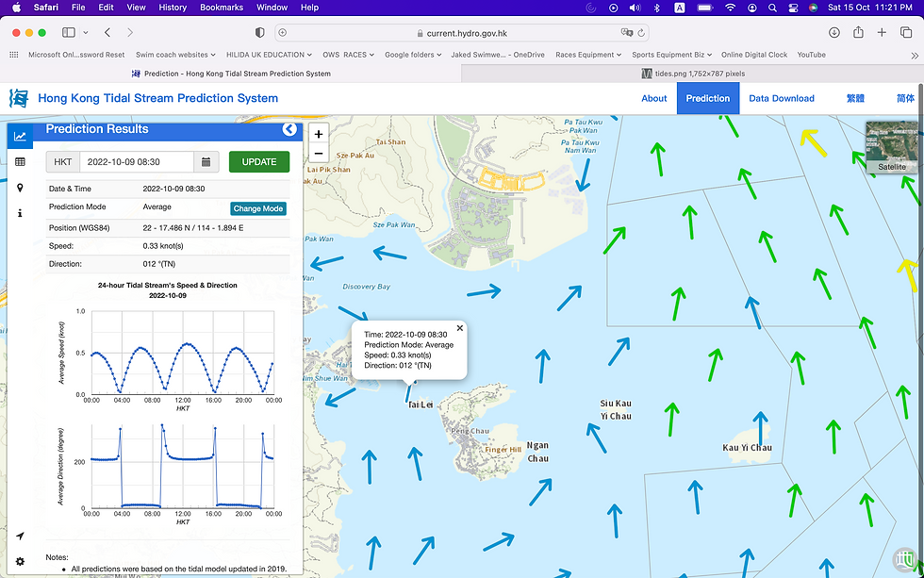Close the tidal stream popup
Screen dimensions: 924x578
(460, 328)
